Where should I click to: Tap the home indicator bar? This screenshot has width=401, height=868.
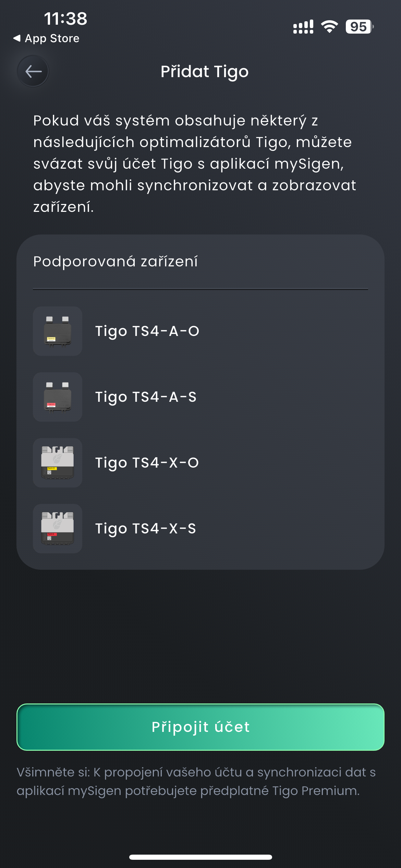pyautogui.click(x=200, y=857)
